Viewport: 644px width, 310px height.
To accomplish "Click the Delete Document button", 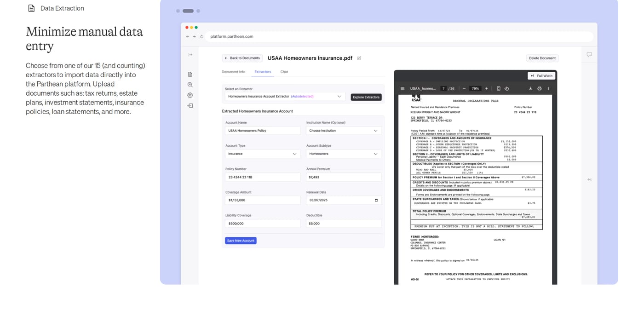I will click(x=542, y=58).
